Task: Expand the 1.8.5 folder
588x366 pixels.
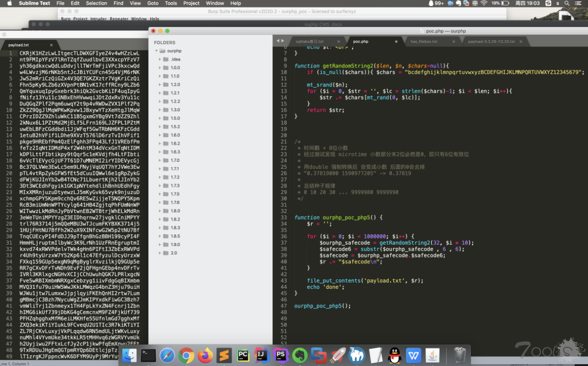Action: (160, 236)
